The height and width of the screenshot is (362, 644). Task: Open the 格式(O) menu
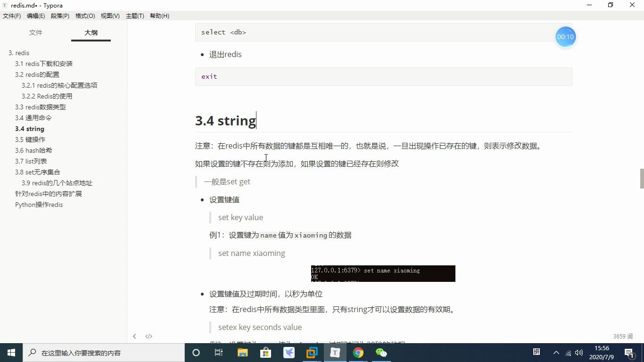(85, 16)
